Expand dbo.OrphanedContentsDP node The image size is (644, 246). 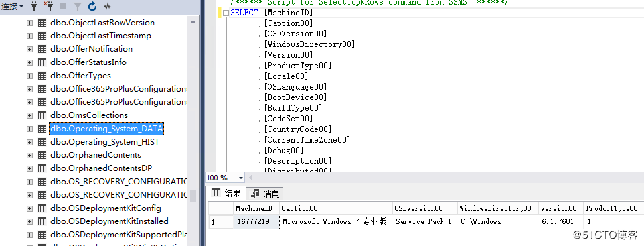pyautogui.click(x=29, y=168)
